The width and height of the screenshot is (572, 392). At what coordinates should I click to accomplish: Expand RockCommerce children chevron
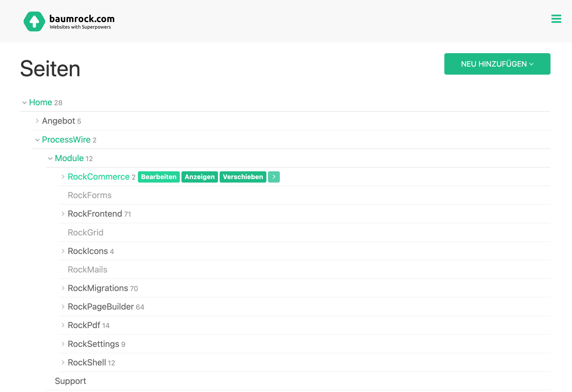pos(63,177)
